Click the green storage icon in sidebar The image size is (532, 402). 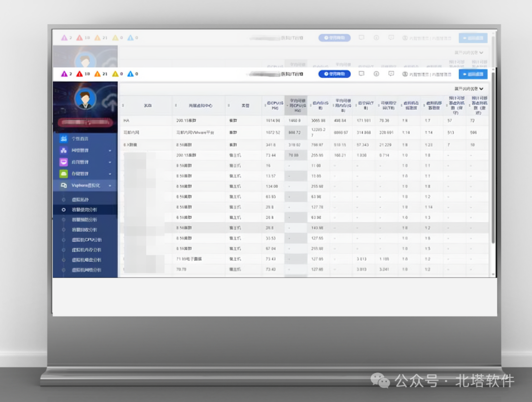(64, 174)
